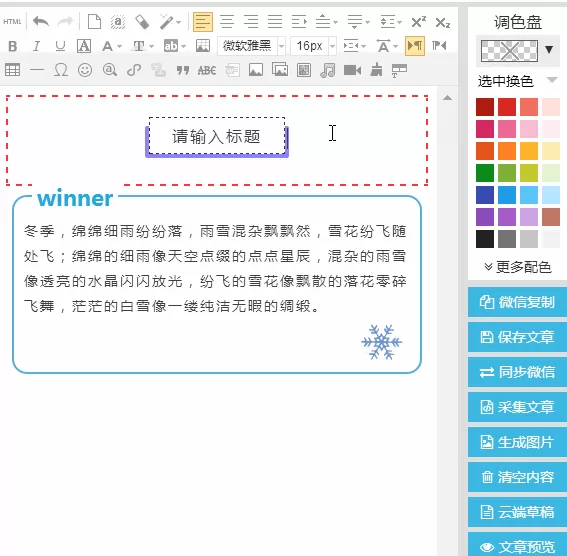Toggle bold formatting
Screen dimensions: 567x556
click(x=13, y=46)
